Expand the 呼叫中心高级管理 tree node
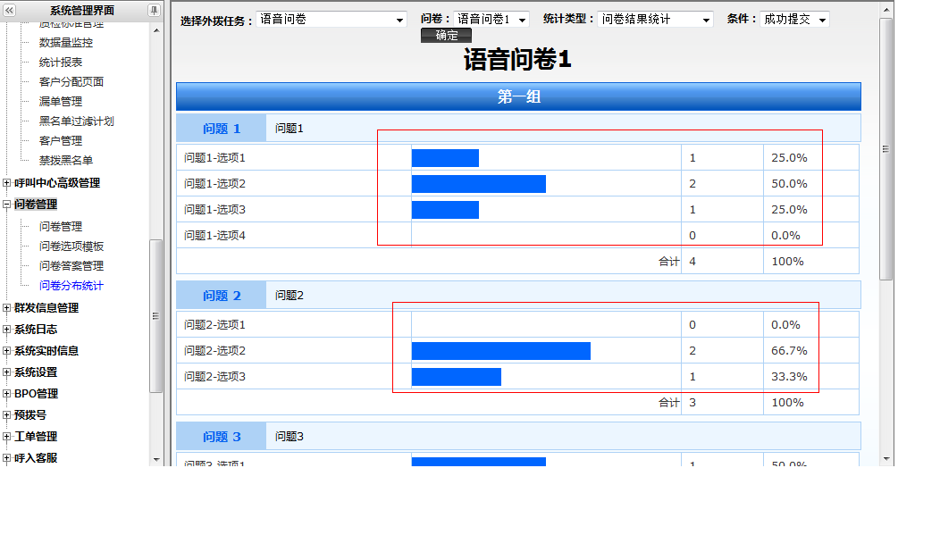The width and height of the screenshot is (940, 560). [x=7, y=183]
